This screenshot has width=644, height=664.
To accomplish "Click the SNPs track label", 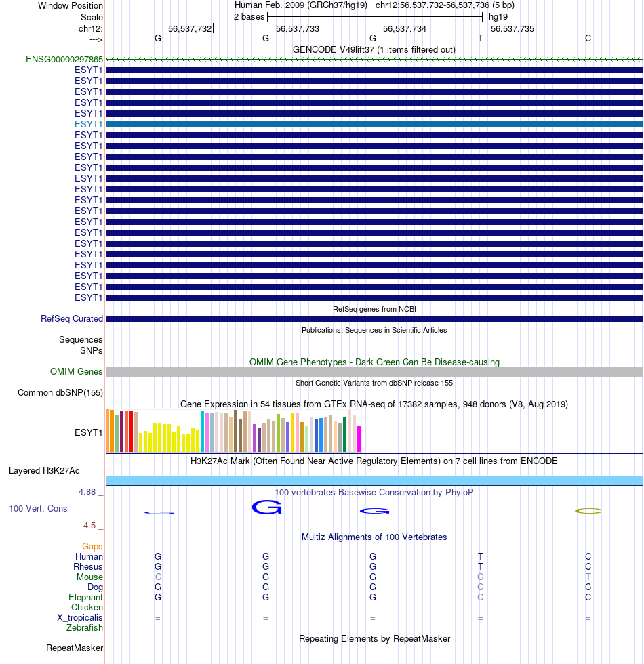I will (x=92, y=351).
